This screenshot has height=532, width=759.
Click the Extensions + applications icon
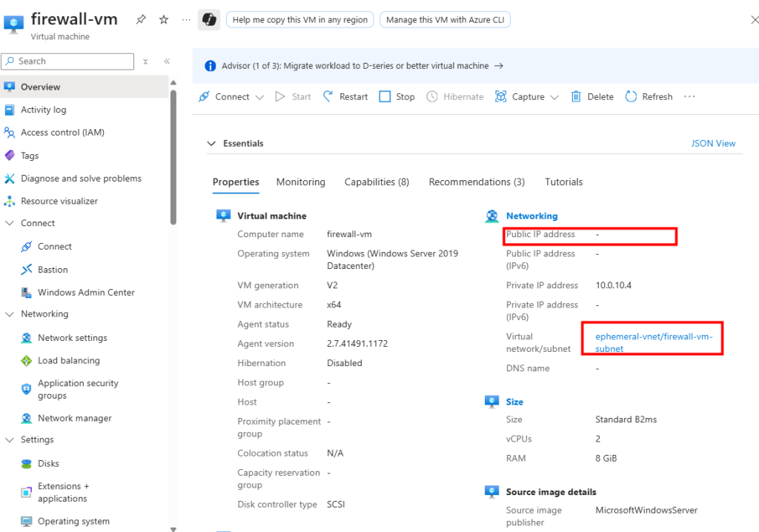27,492
